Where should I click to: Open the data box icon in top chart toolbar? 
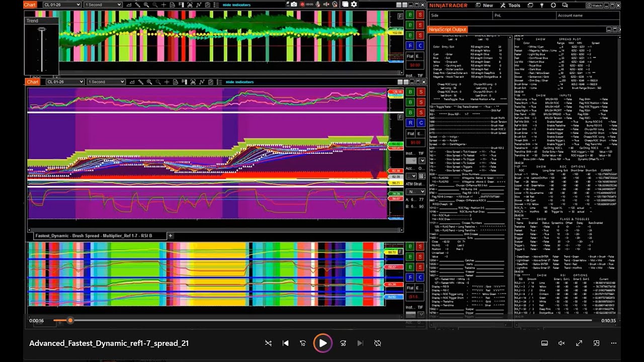[172, 5]
